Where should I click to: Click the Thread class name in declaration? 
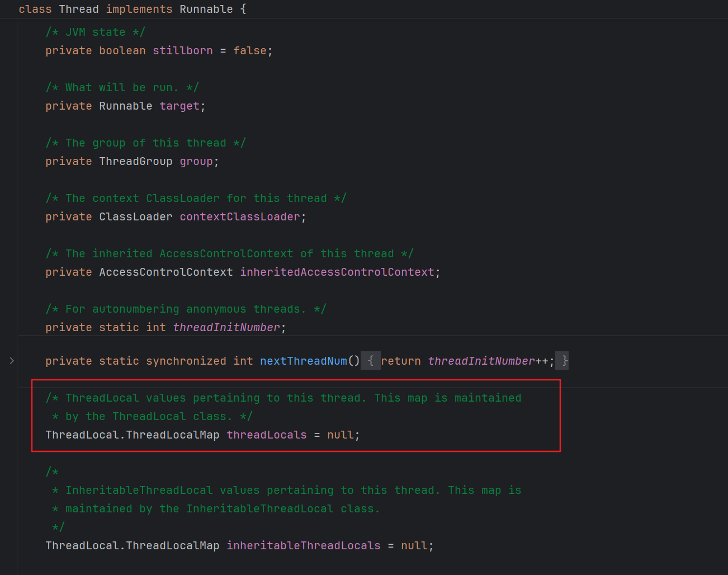(79, 9)
